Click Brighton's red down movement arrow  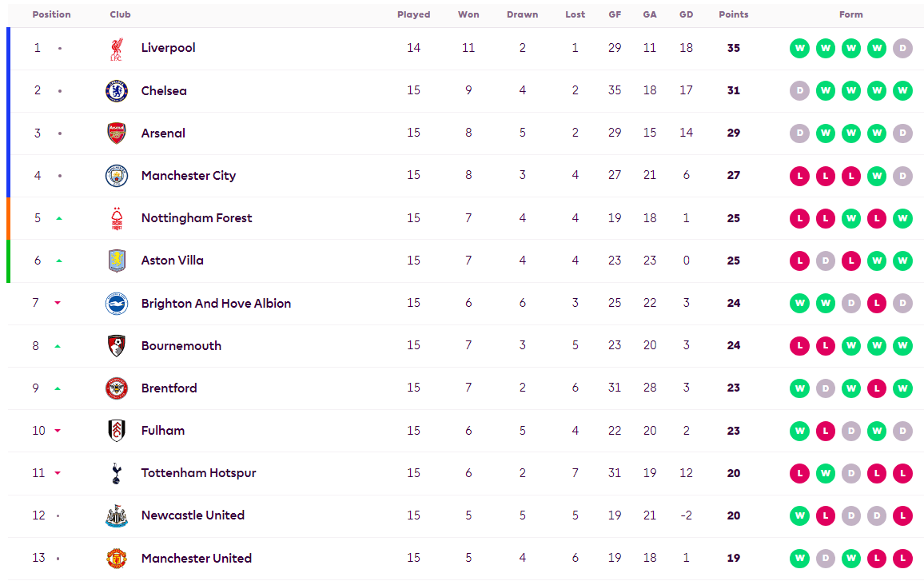click(58, 303)
